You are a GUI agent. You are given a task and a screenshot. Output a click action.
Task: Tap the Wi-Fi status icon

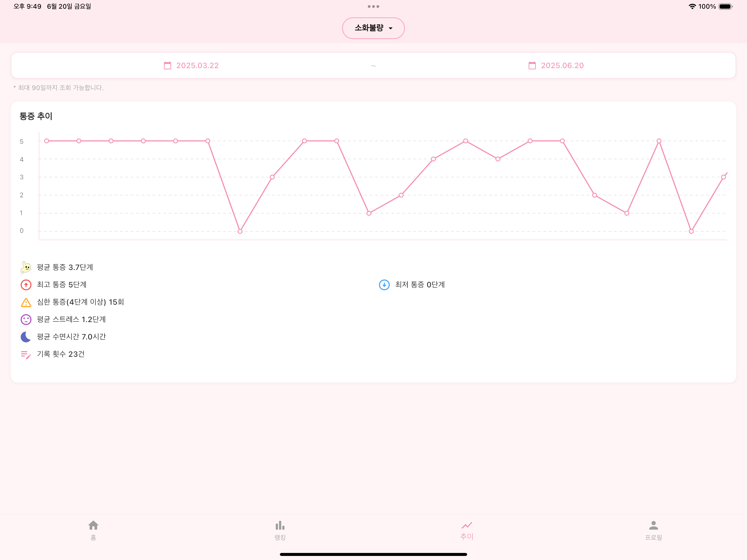click(692, 7)
